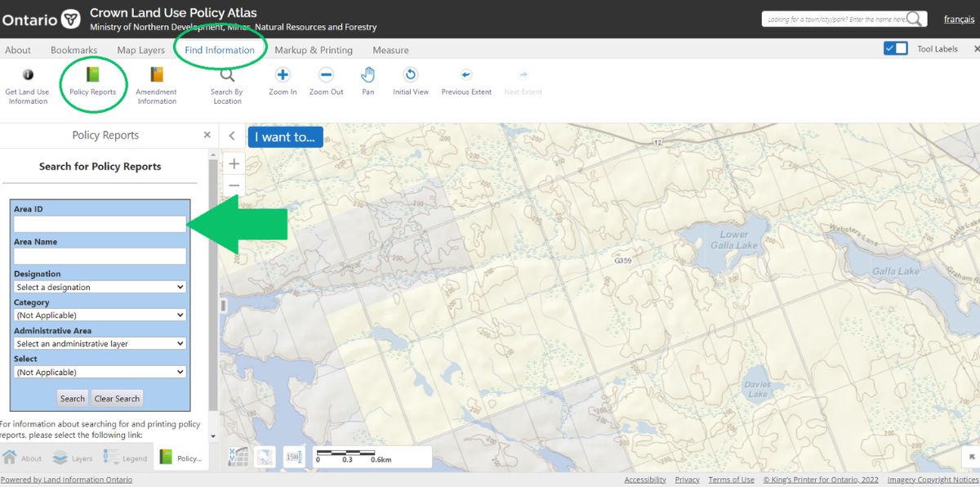The height and width of the screenshot is (487, 980).
Task: Switch to Find Information tab
Action: click(220, 50)
